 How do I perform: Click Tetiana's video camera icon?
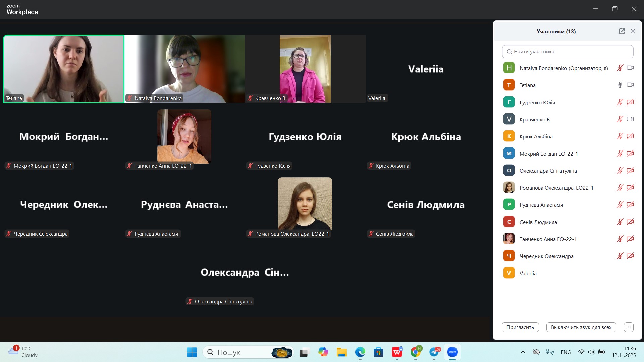click(x=630, y=85)
